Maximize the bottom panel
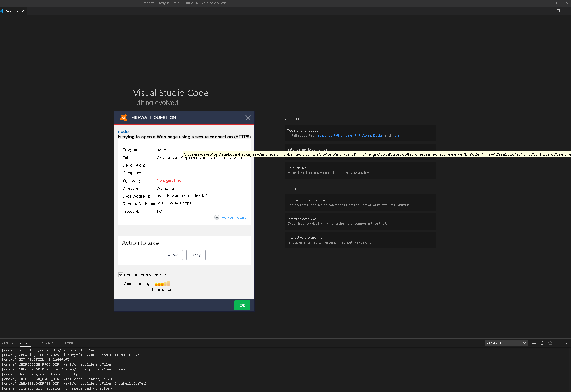 558,343
